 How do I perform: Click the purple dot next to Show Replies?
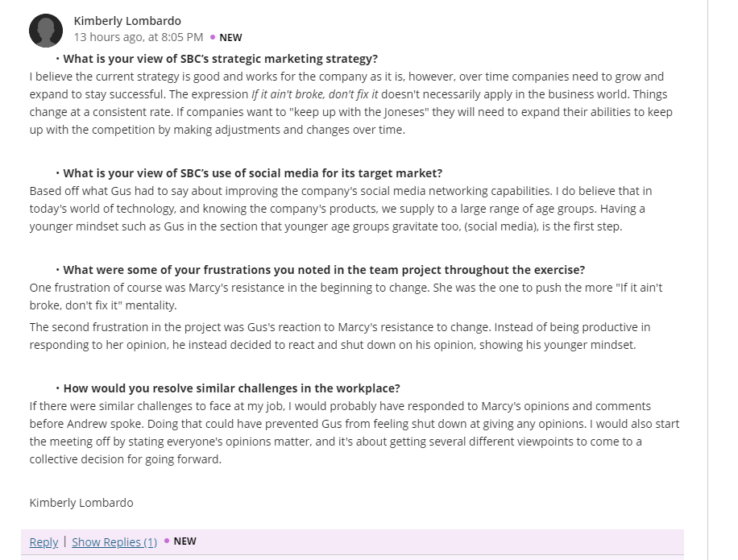coord(167,541)
